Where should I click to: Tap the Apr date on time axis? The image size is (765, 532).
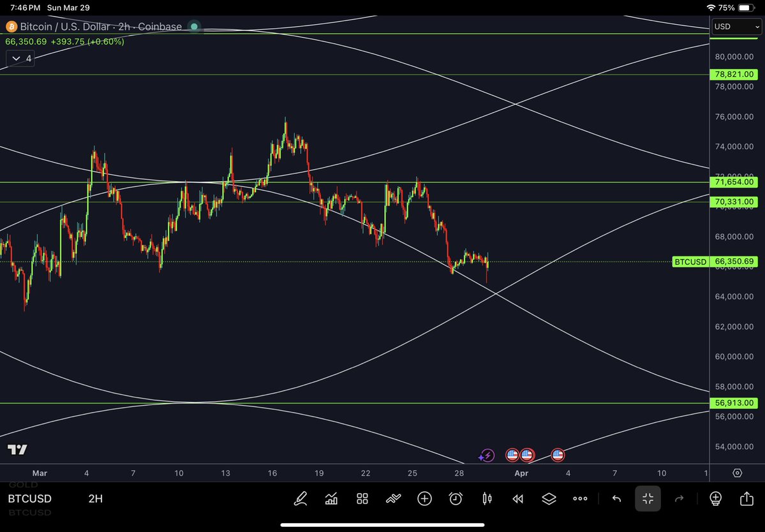521,473
